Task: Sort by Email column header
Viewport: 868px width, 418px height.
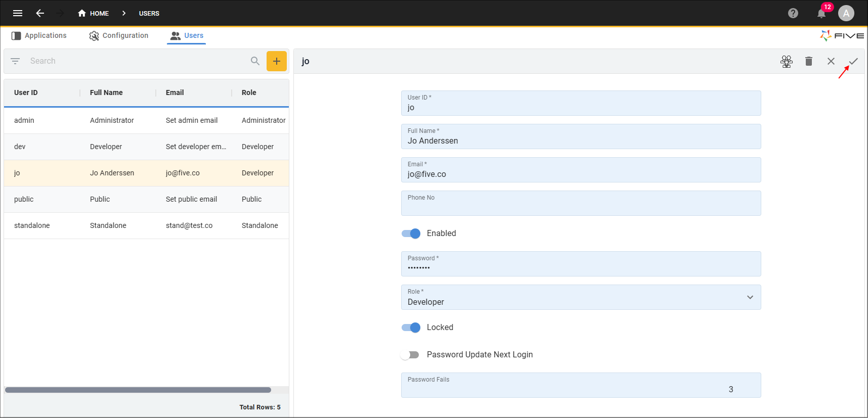Action: pyautogui.click(x=175, y=92)
